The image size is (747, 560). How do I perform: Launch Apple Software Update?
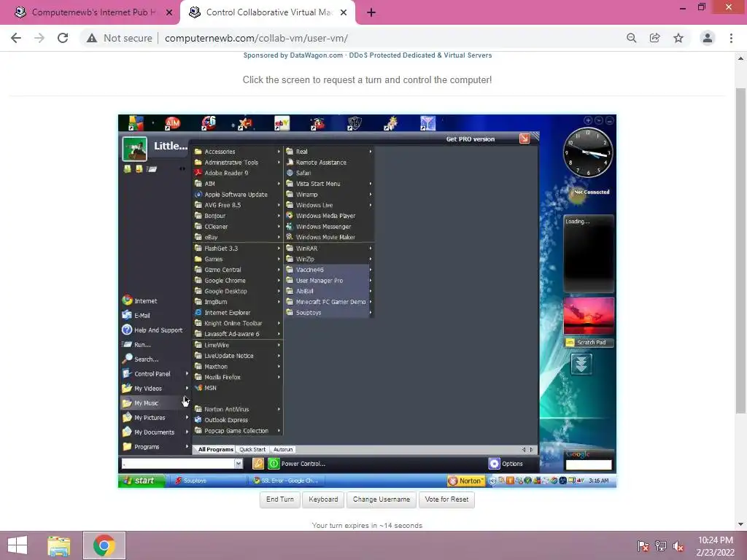237,194
